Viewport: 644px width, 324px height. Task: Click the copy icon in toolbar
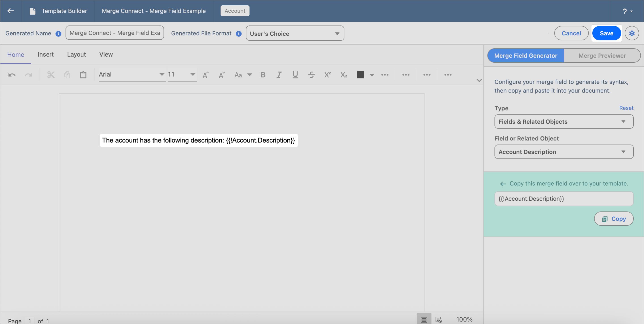(67, 74)
